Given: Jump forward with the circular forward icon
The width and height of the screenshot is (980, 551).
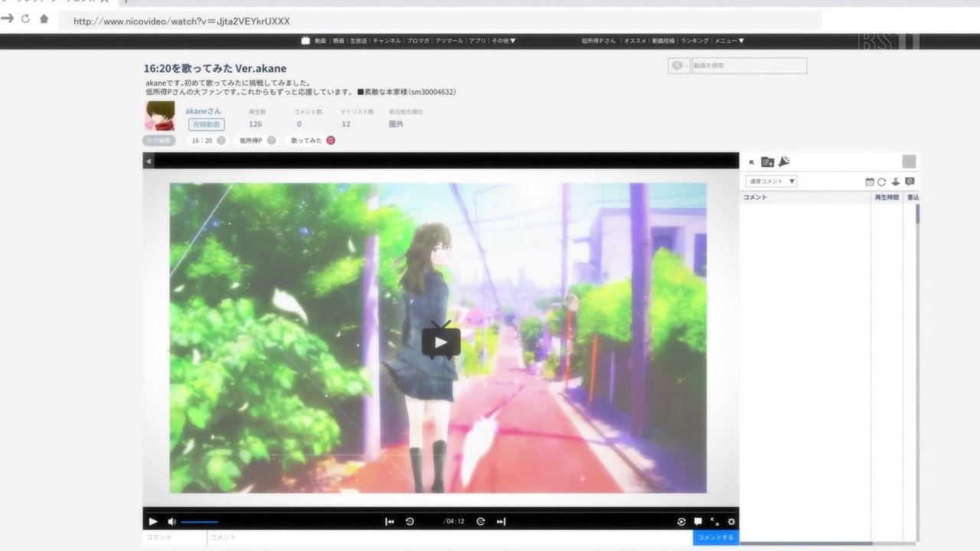Looking at the screenshot, I should (481, 522).
